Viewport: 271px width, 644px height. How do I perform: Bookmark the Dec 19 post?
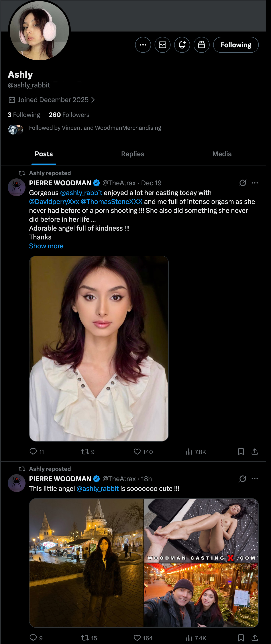(241, 452)
